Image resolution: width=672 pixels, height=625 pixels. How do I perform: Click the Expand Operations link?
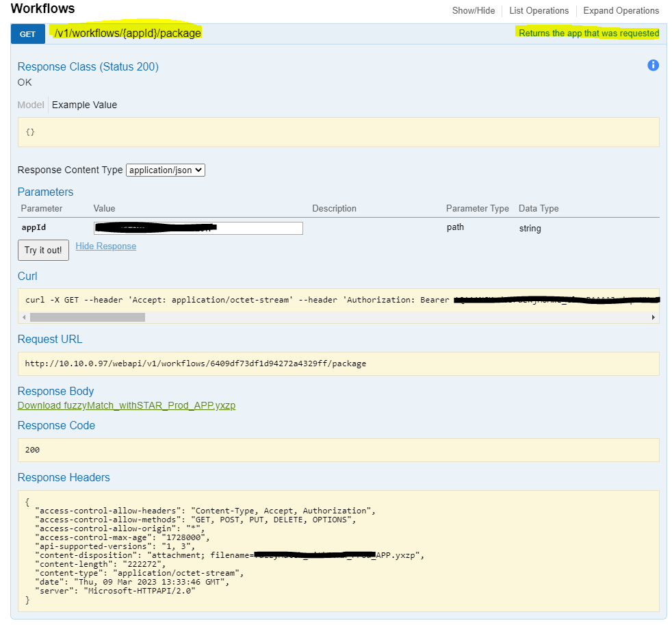(621, 10)
